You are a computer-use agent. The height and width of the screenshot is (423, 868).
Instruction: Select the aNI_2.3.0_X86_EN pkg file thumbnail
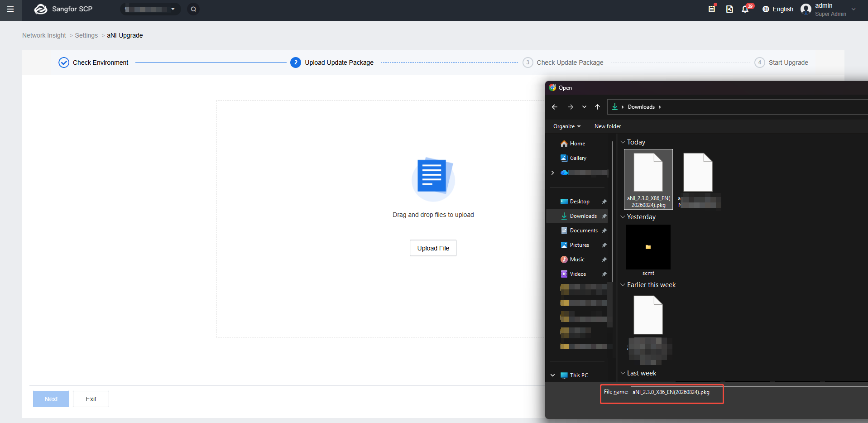point(648,179)
